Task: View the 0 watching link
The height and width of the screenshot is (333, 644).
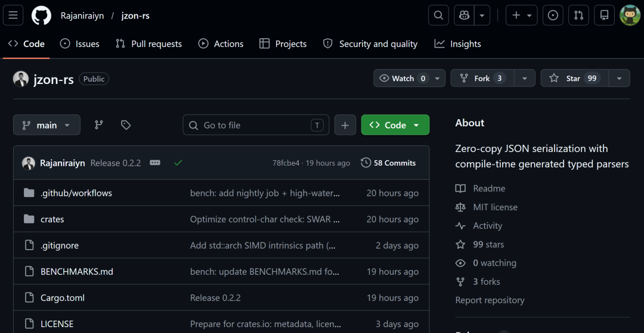Action: [x=486, y=263]
